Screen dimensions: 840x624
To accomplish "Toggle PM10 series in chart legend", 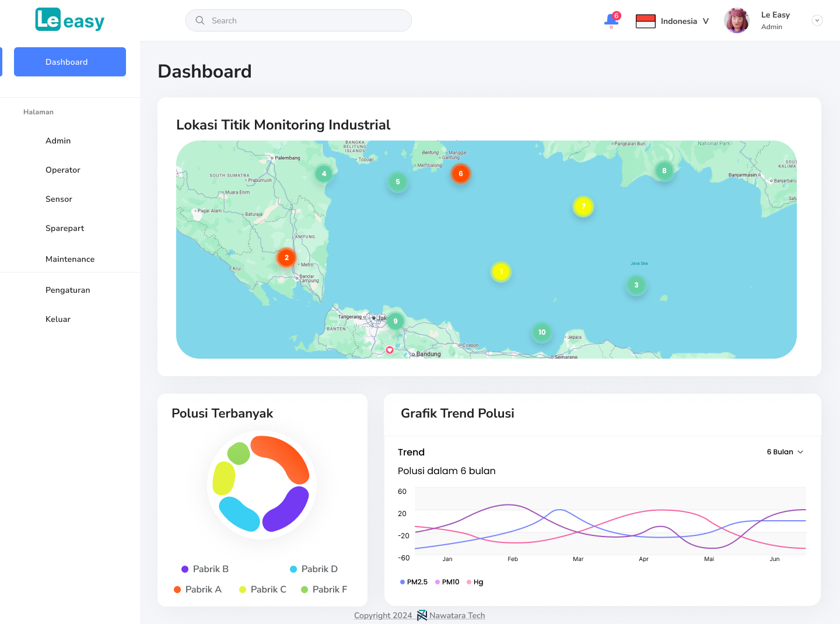I will [x=447, y=582].
